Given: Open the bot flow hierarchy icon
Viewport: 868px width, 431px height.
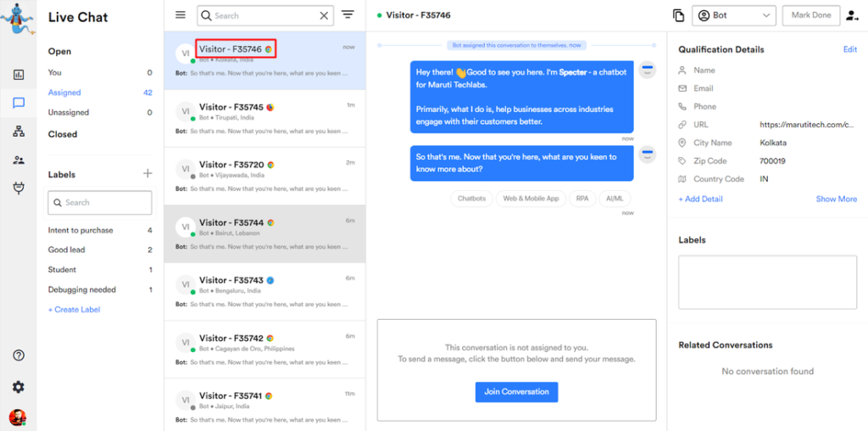Looking at the screenshot, I should (x=19, y=132).
